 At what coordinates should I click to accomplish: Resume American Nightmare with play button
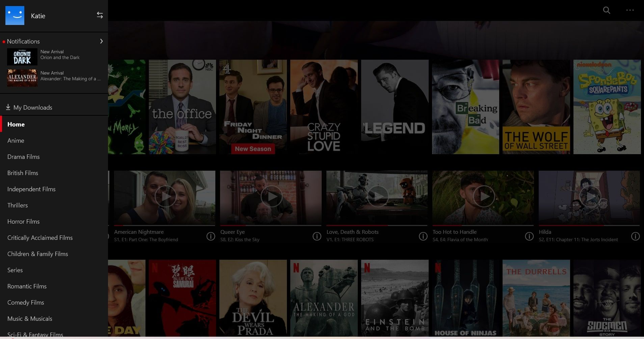165,196
